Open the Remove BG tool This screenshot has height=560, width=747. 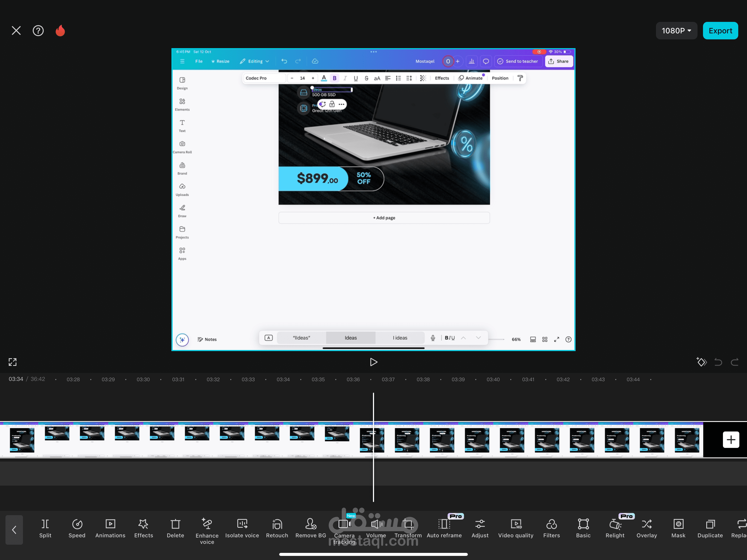coord(310,528)
